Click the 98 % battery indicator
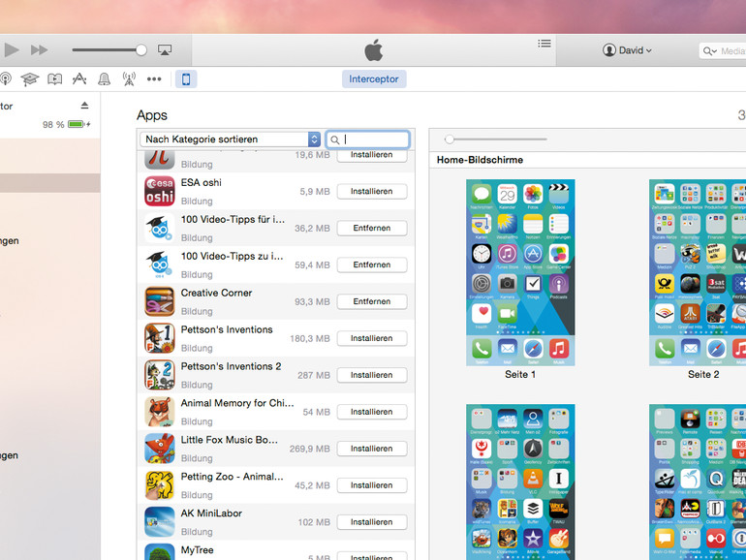 (x=66, y=125)
